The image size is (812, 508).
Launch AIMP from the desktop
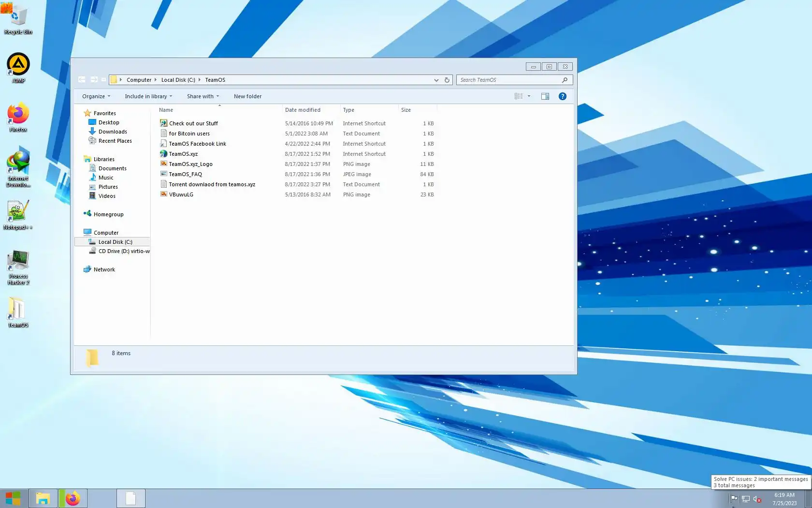pos(18,68)
